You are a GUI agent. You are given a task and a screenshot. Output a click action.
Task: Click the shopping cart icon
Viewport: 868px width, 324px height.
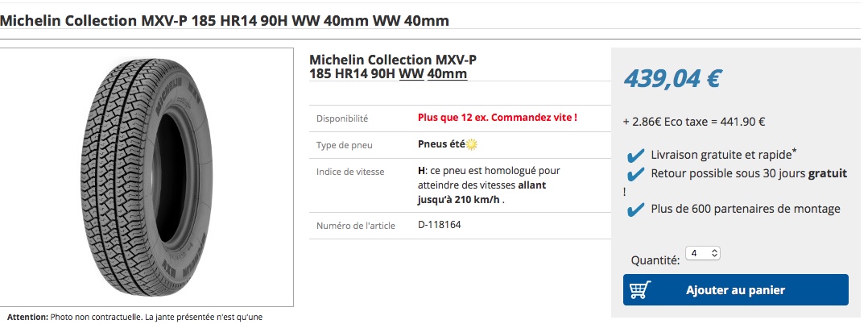[x=640, y=290]
